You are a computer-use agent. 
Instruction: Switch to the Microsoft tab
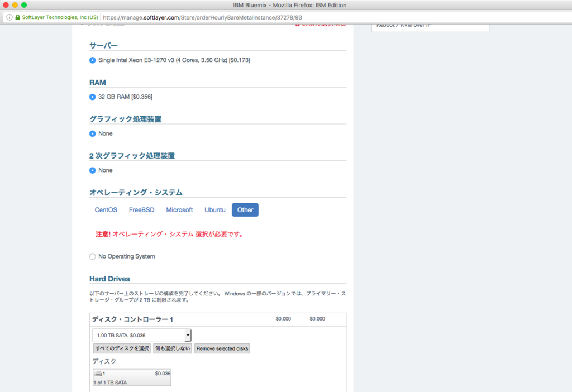(179, 209)
